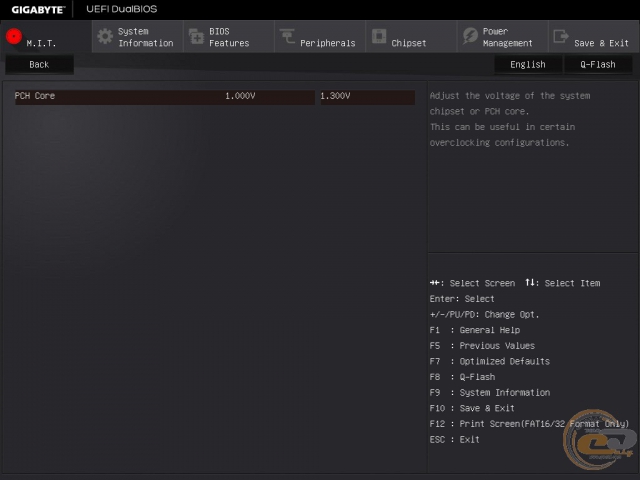Click the System Information gear icon
Image resolution: width=640 pixels, height=480 pixels.
tap(104, 37)
